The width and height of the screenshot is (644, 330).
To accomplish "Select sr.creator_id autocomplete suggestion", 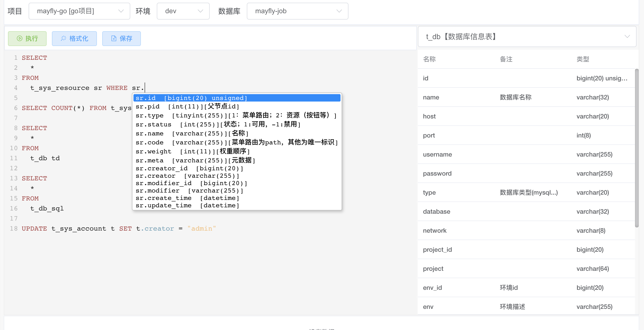I will click(237, 168).
